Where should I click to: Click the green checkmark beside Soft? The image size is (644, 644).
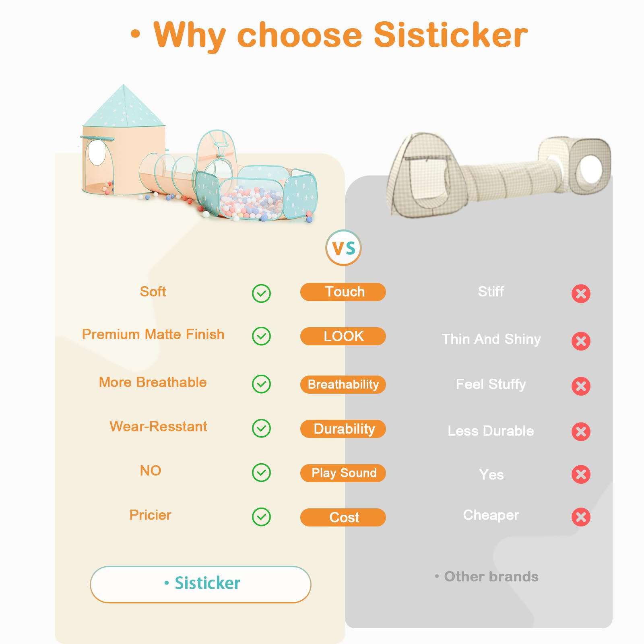(261, 293)
